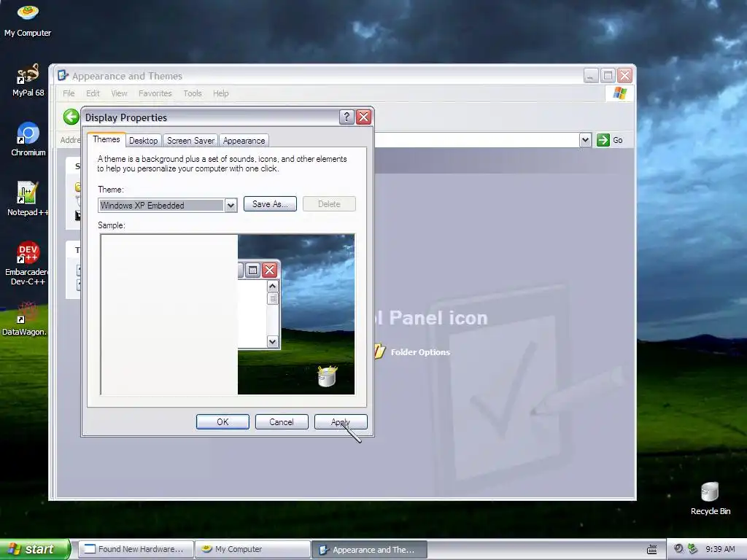Switch to Found New Hardware taskbar item
The image size is (747, 560).
pos(136,549)
